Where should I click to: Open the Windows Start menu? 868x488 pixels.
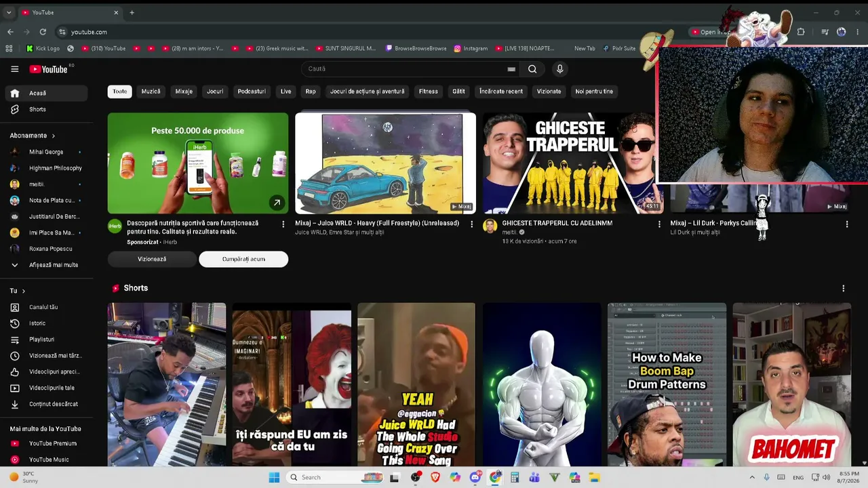274,477
